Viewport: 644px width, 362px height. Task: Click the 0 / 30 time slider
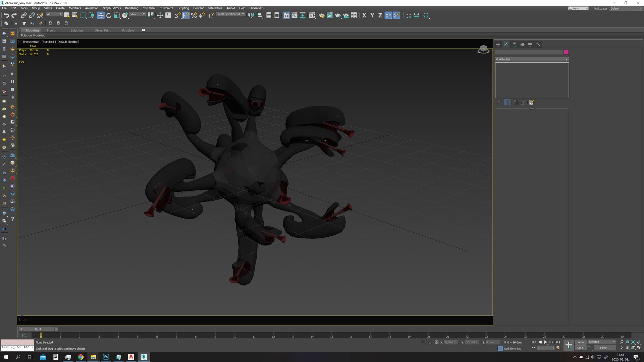[x=39, y=329]
